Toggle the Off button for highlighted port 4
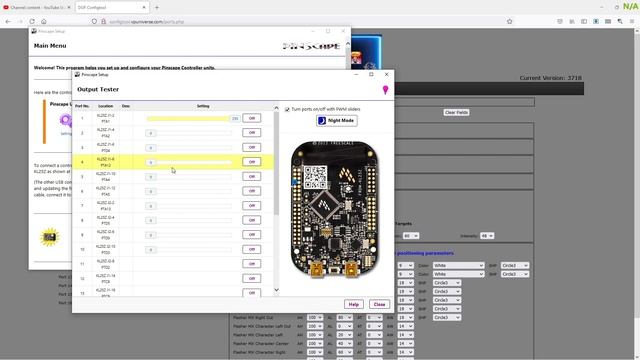Viewport: 640px width, 360px height. click(251, 162)
